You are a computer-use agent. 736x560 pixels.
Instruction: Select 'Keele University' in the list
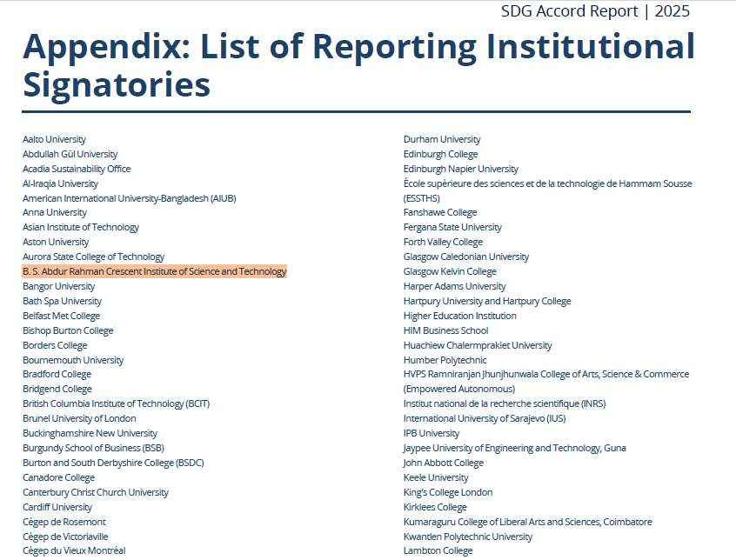[435, 477]
